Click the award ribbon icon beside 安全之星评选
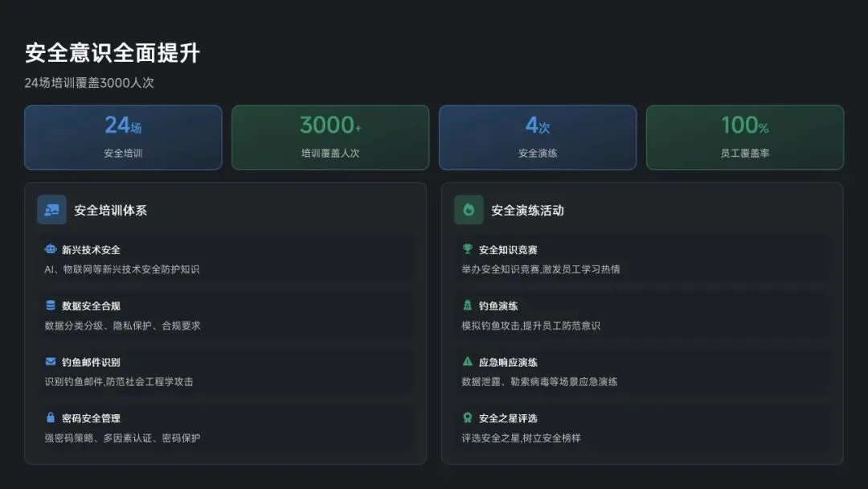This screenshot has width=868, height=489. (467, 417)
